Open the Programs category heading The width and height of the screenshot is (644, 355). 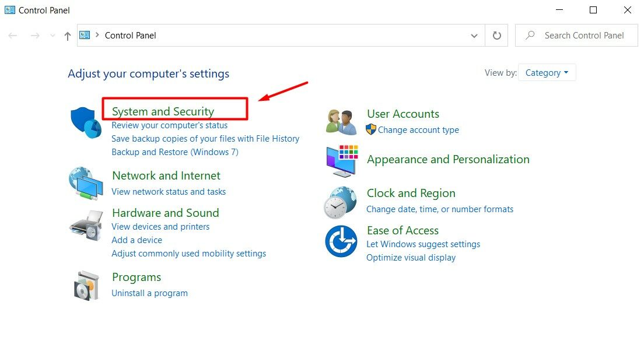tap(136, 277)
